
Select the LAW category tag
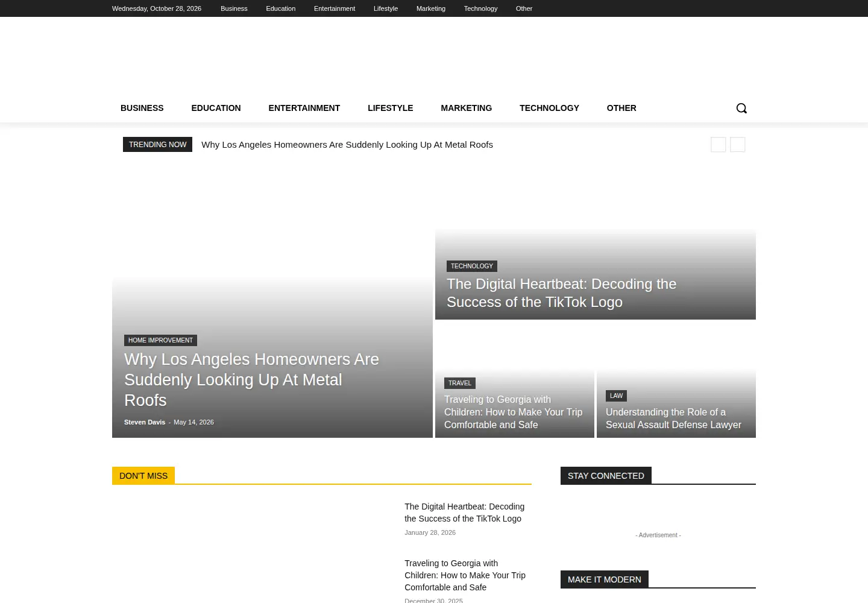pyautogui.click(x=616, y=396)
